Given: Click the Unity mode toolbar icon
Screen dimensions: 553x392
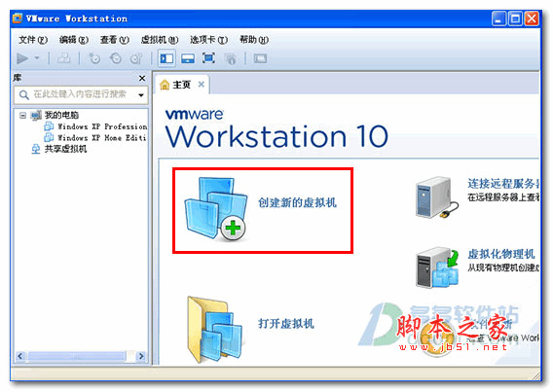Looking at the screenshot, I should click(x=231, y=58).
